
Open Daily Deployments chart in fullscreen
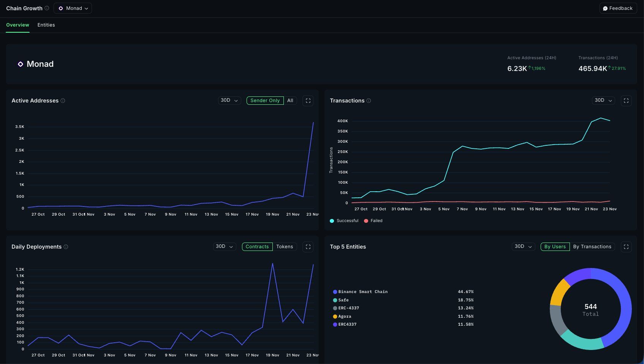[308, 247]
